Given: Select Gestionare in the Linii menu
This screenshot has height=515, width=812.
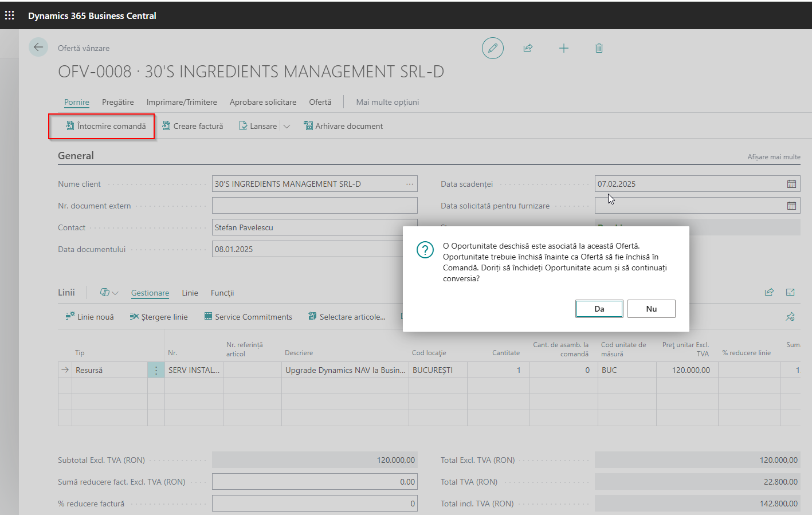Looking at the screenshot, I should [150, 293].
